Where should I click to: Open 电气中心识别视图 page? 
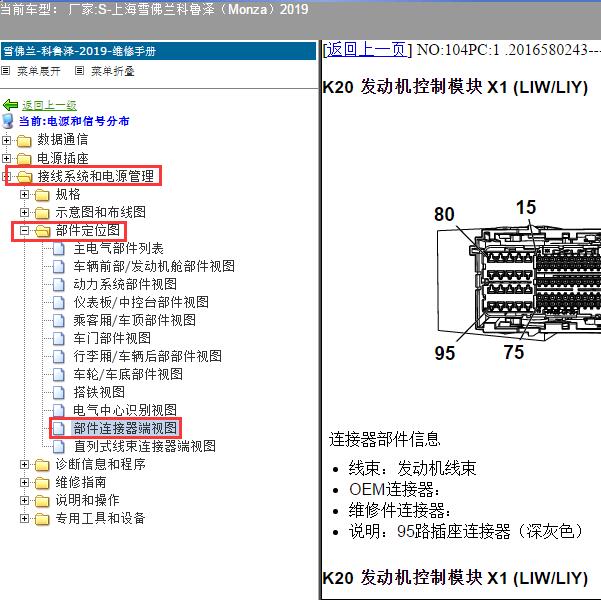pyautogui.click(x=125, y=410)
